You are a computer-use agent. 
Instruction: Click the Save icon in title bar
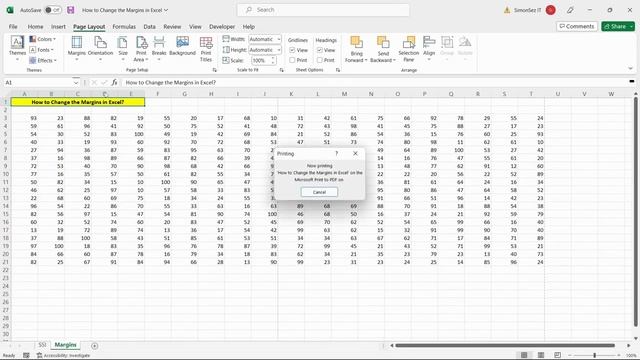71,10
